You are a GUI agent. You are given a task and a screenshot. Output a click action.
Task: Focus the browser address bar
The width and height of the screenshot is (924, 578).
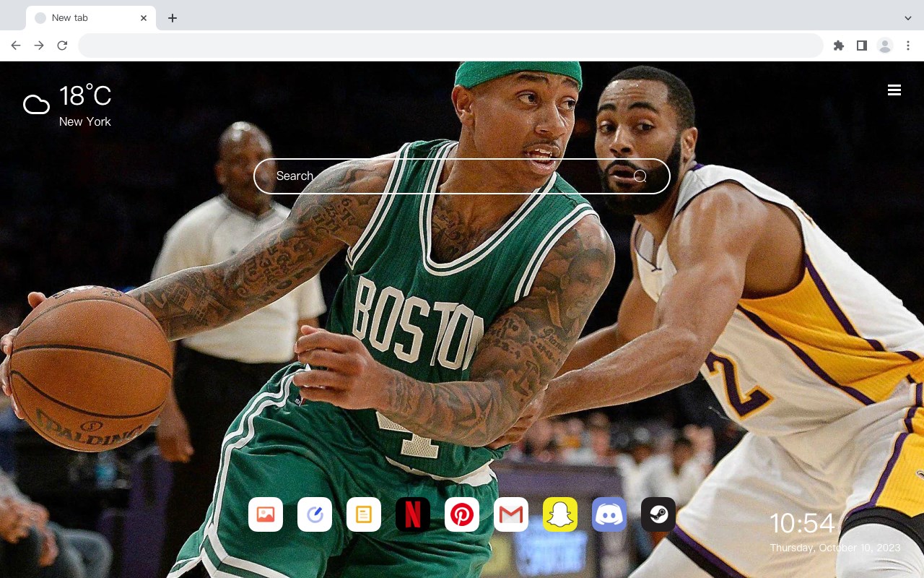point(450,46)
